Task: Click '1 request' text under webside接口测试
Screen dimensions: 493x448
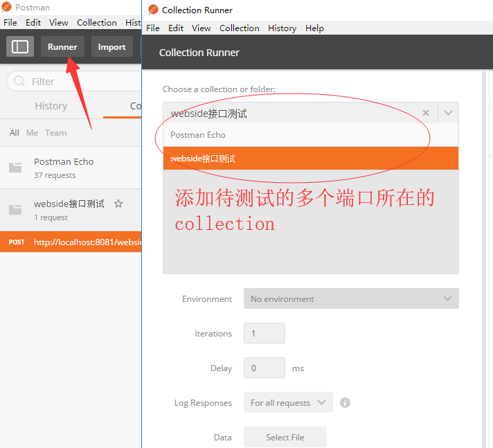Action: click(x=51, y=217)
